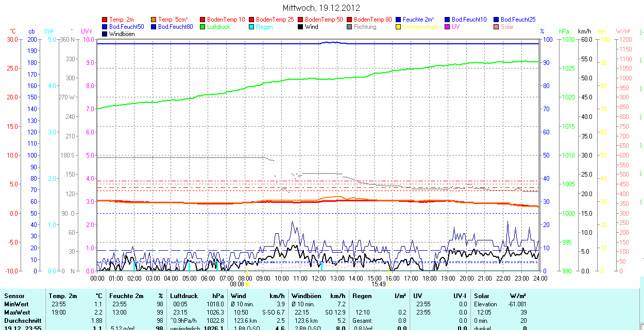Click the Luftdruck column header in table

184,296
